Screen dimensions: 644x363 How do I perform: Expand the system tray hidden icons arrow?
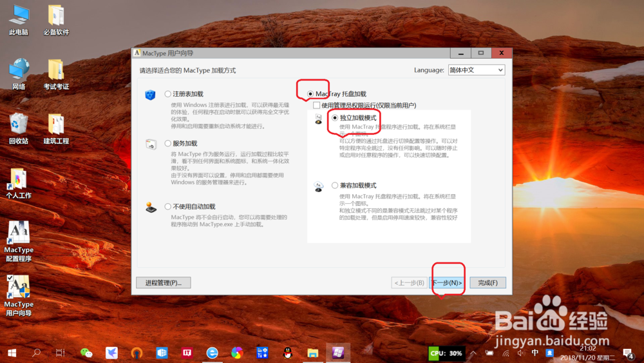[x=473, y=353]
